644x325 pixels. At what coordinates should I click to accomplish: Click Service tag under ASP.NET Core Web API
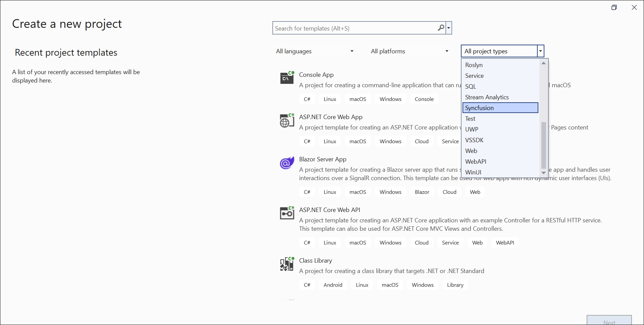[450, 243]
